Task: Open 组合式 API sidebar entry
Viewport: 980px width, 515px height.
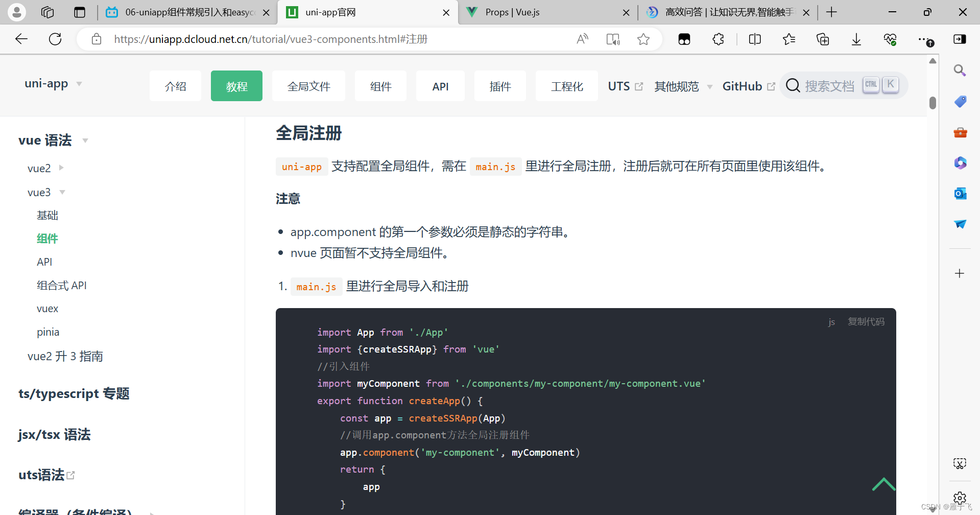Action: click(62, 285)
